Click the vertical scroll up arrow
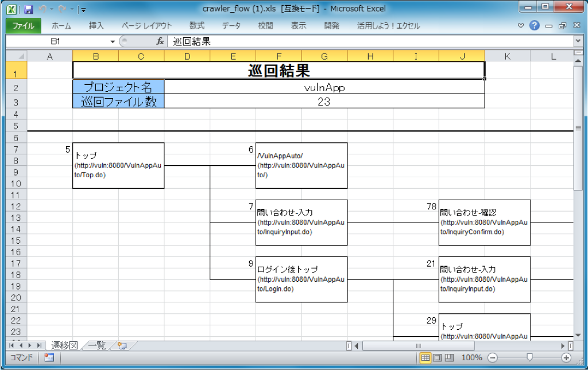The height and width of the screenshot is (370, 588). [578, 60]
